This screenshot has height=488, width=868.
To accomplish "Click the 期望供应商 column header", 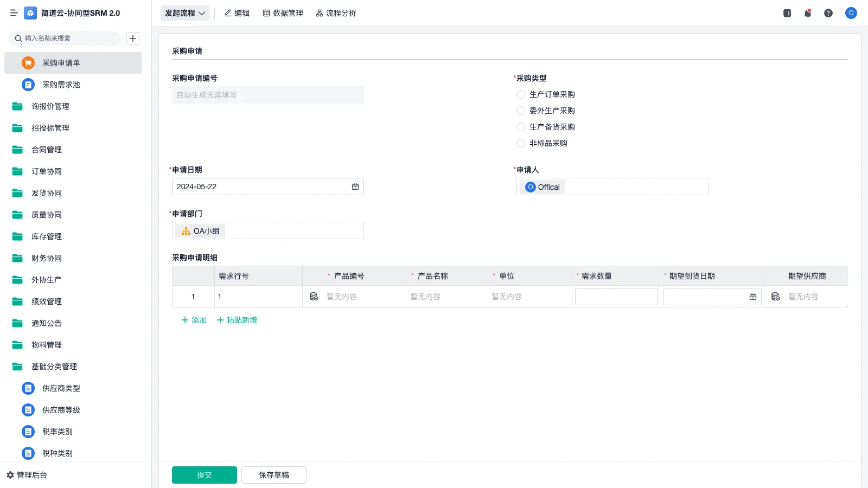I will pos(807,276).
